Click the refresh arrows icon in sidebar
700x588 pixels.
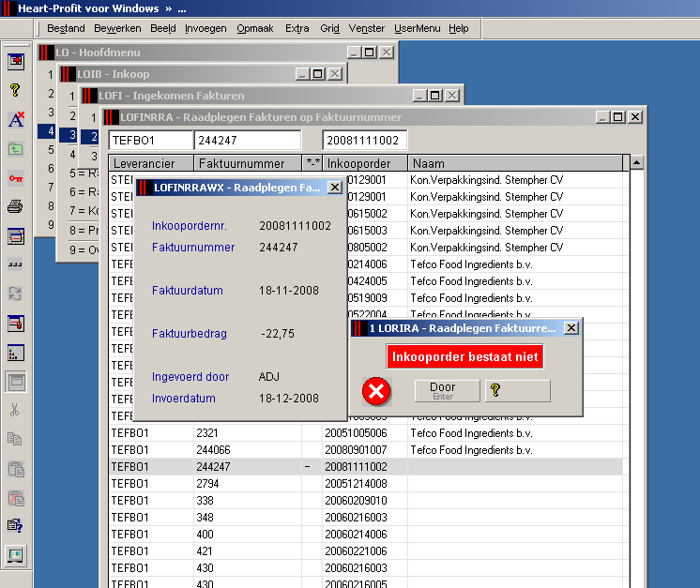[15, 294]
